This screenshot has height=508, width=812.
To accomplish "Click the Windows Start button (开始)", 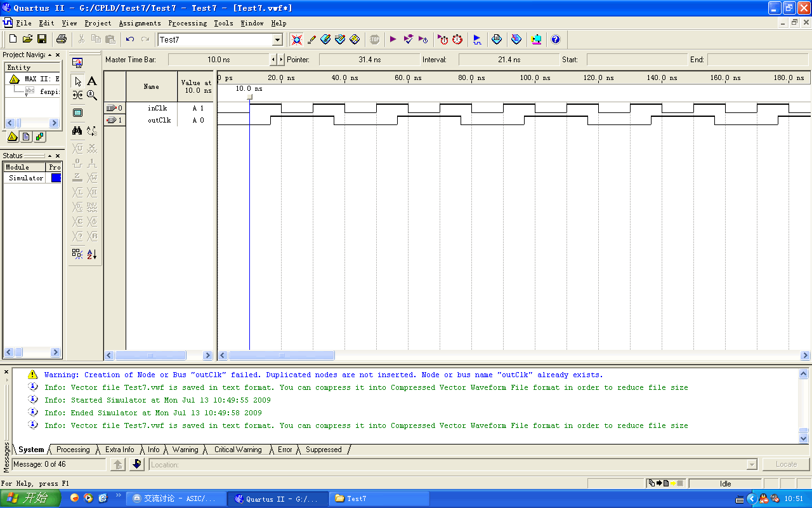I will coord(30,498).
